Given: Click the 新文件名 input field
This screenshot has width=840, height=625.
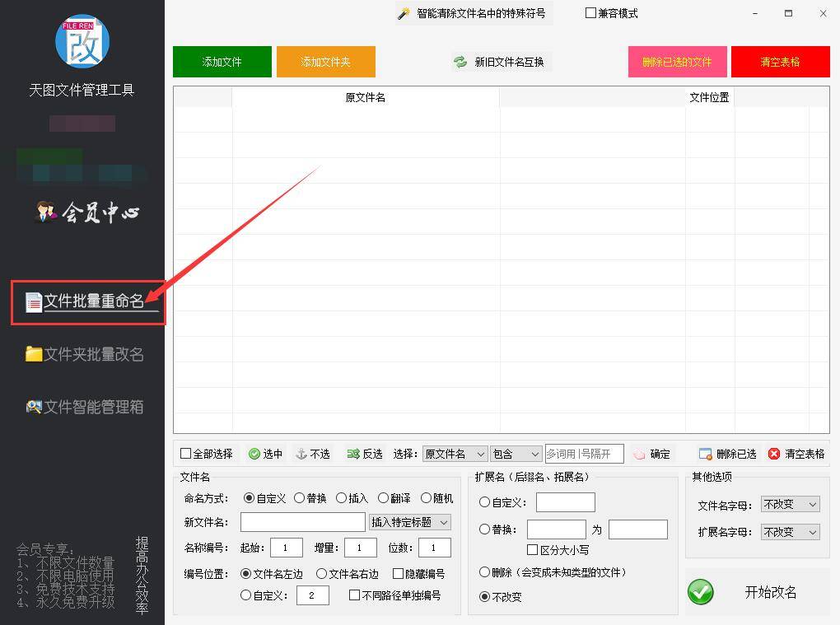Looking at the screenshot, I should (303, 522).
